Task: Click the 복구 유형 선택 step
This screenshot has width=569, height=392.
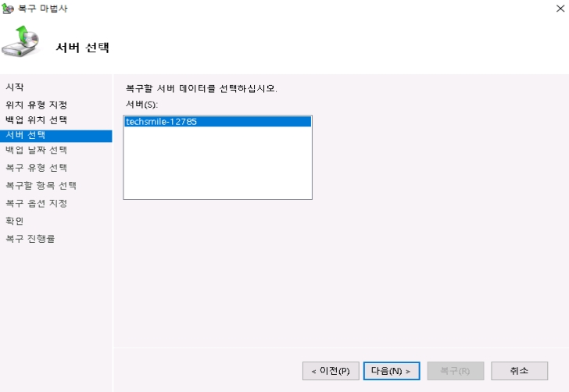Action: [x=36, y=168]
